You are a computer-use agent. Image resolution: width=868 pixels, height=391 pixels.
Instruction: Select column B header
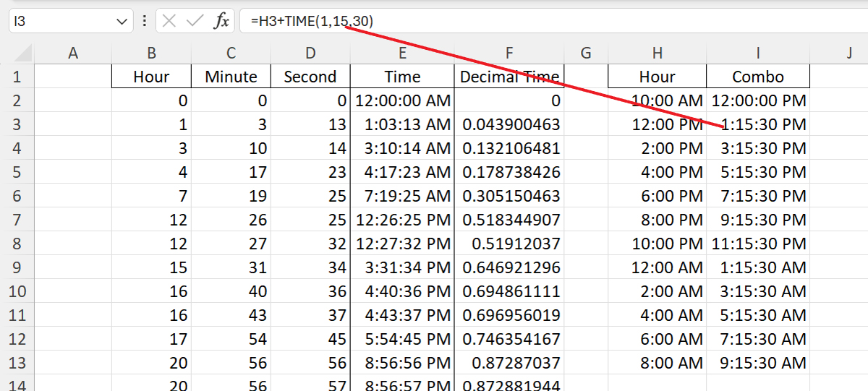(151, 53)
